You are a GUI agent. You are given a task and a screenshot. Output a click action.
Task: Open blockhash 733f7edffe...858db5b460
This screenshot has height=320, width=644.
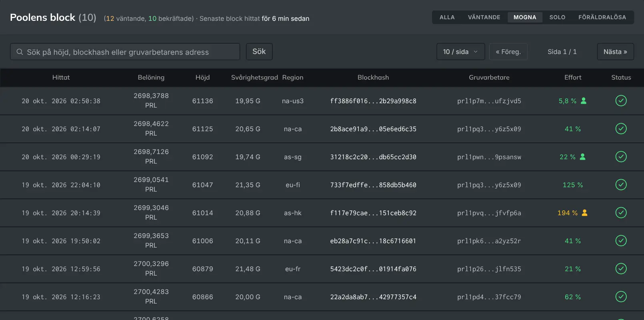[373, 185]
